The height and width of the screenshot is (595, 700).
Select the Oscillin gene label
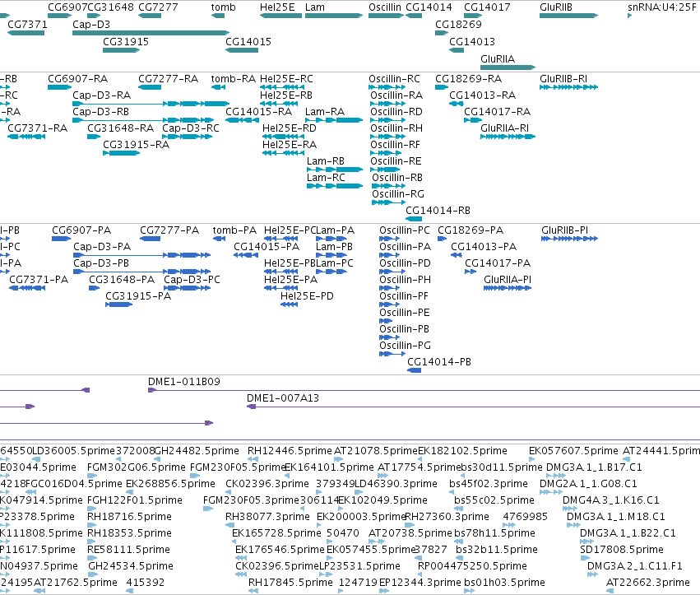[385, 7]
